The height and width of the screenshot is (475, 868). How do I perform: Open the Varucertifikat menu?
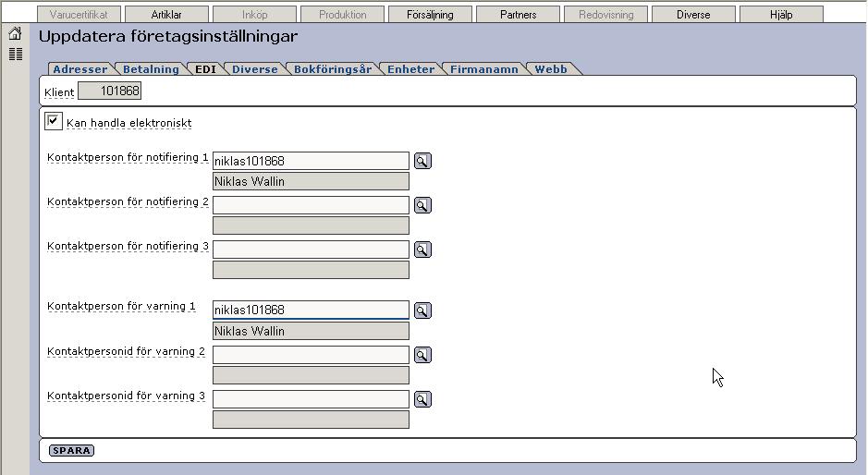[x=79, y=15]
